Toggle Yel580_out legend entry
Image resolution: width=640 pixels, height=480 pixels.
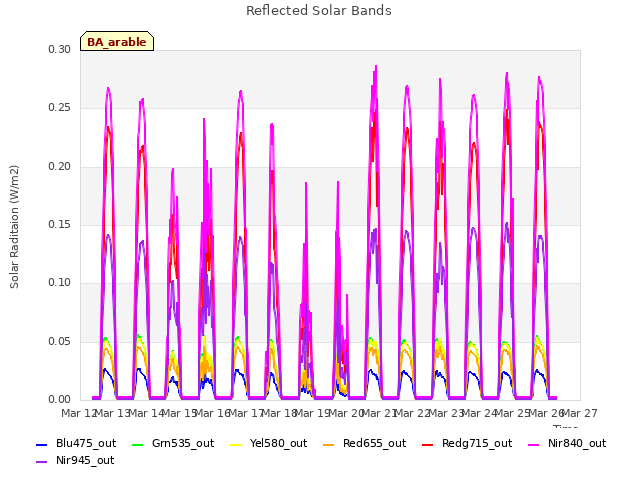click(269, 444)
